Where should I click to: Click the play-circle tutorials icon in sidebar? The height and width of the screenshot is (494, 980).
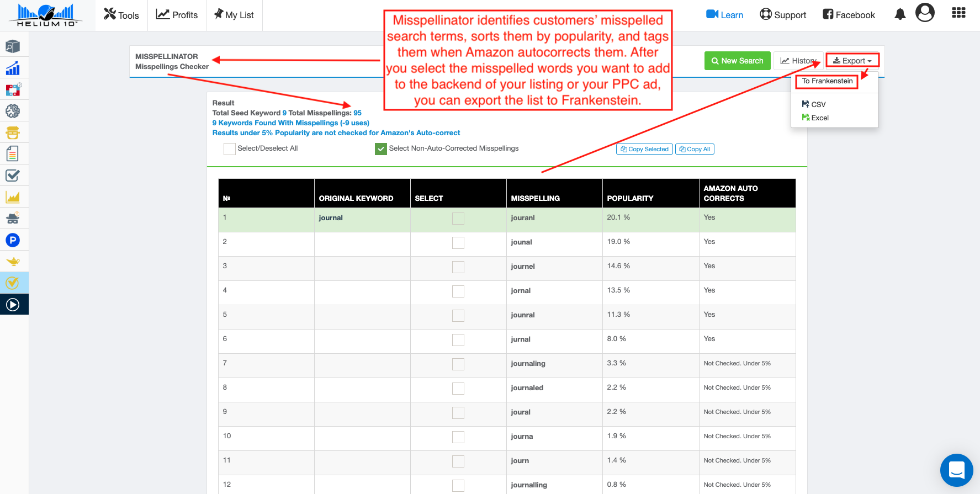13,305
